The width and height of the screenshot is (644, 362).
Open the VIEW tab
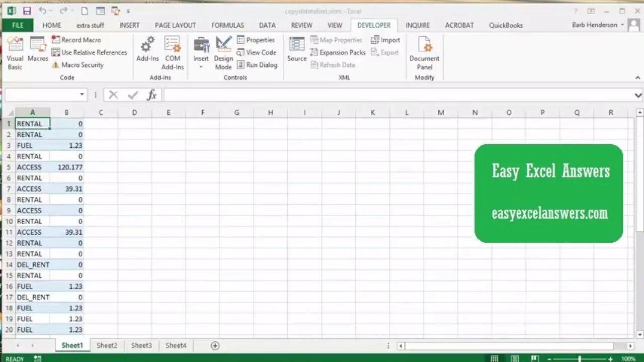point(335,25)
